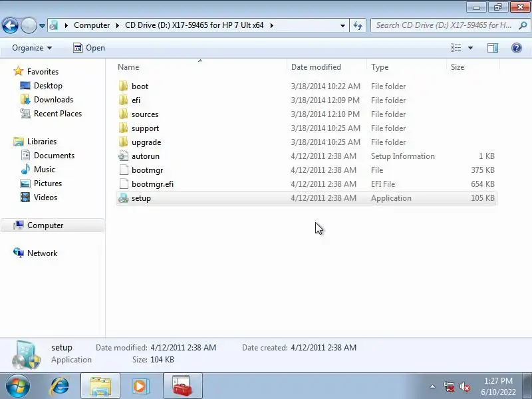Viewport: 532px width, 399px height.
Task: Select the bootmgr file icon
Action: point(124,170)
